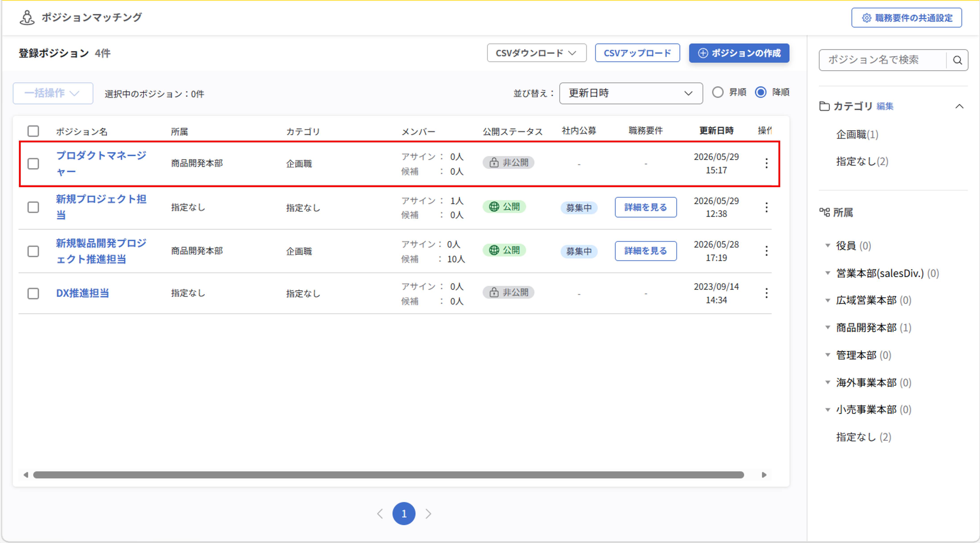Filter by category 企画職(1)
This screenshot has width=980, height=543.
pos(857,134)
